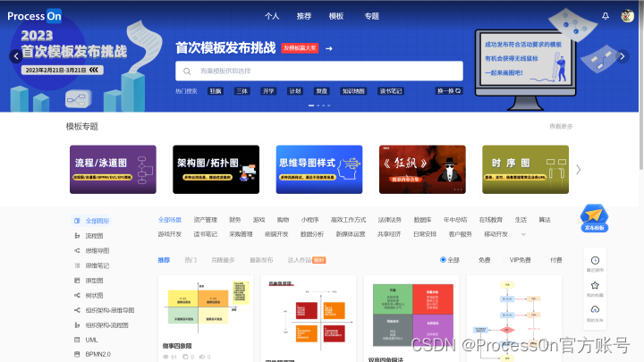This screenshot has width=644, height=362.
Task: Go to next banner slide
Action: tap(623, 56)
